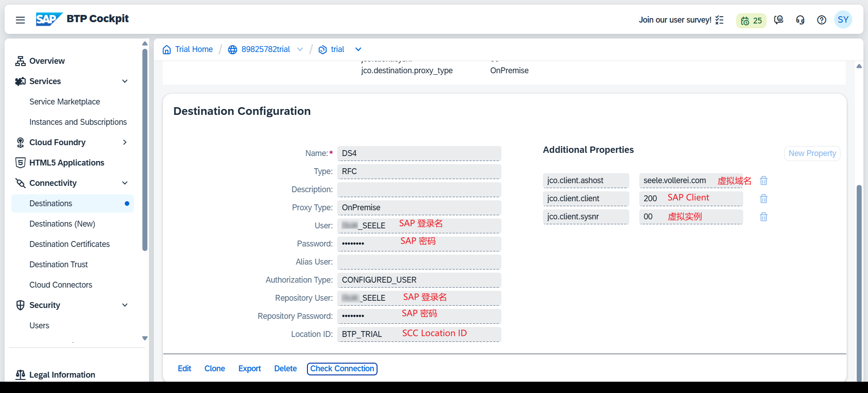Viewport: 868px width, 393px height.
Task: Click the empty Description field
Action: [x=419, y=189]
